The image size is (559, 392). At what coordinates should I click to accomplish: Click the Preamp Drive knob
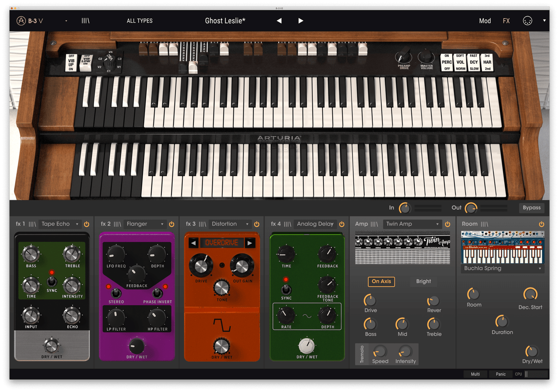click(403, 56)
